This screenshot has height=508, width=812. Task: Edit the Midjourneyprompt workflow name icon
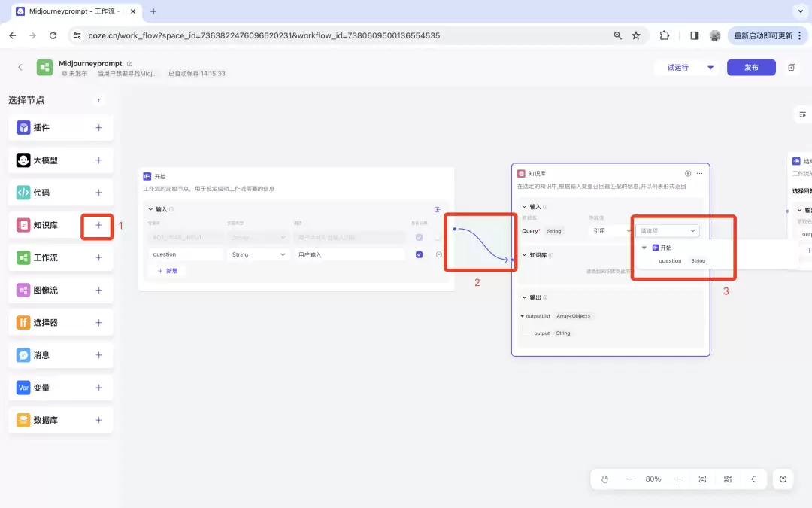pos(129,64)
